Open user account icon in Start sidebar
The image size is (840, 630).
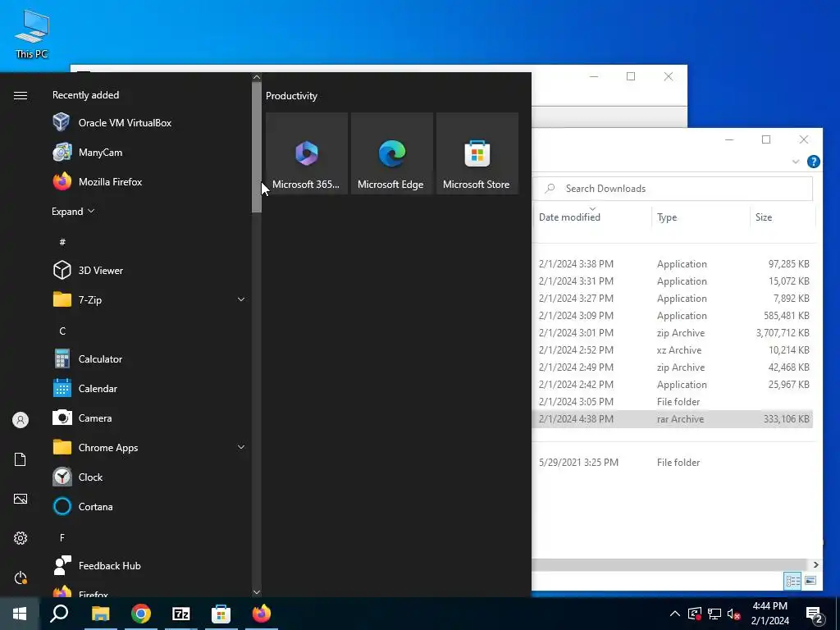[x=21, y=420]
